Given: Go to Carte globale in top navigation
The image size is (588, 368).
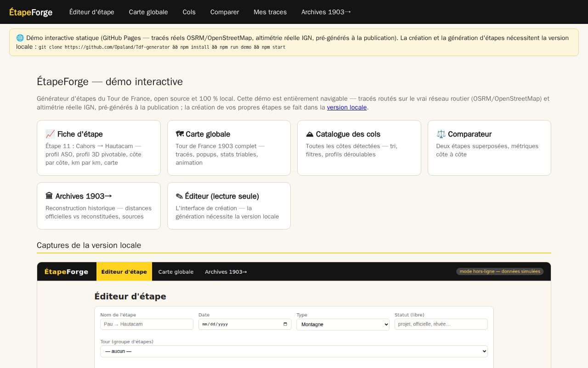Looking at the screenshot, I should [x=148, y=12].
